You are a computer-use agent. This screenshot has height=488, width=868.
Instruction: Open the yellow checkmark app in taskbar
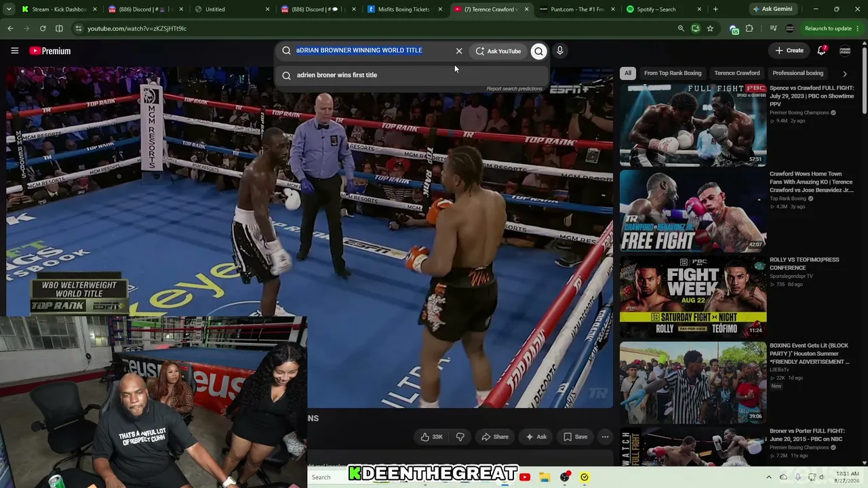pyautogui.click(x=584, y=477)
